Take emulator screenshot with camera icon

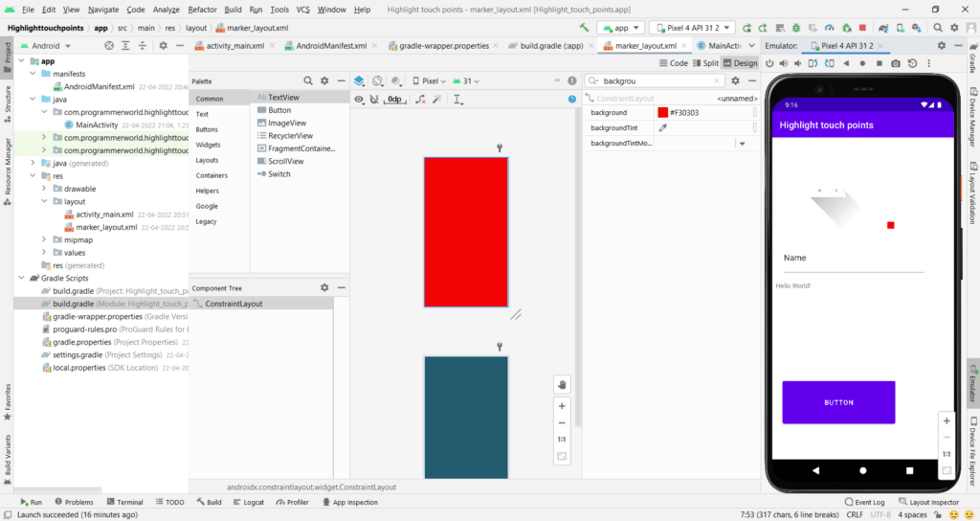point(896,63)
